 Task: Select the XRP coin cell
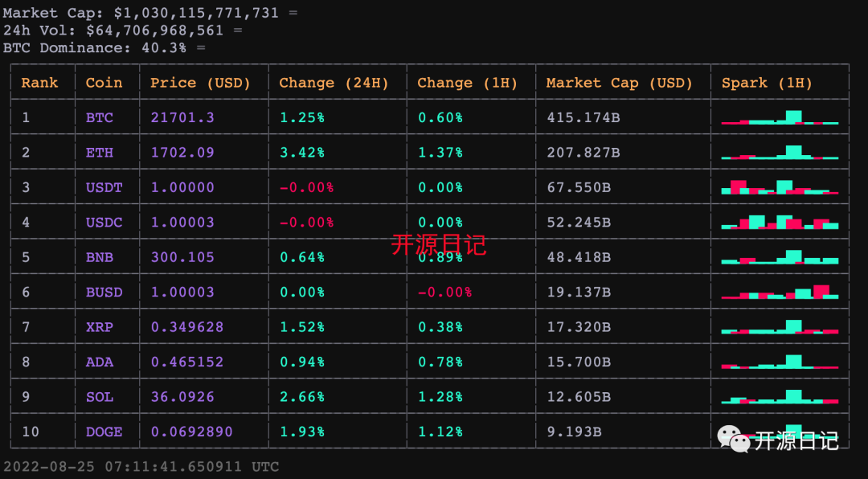(100, 327)
